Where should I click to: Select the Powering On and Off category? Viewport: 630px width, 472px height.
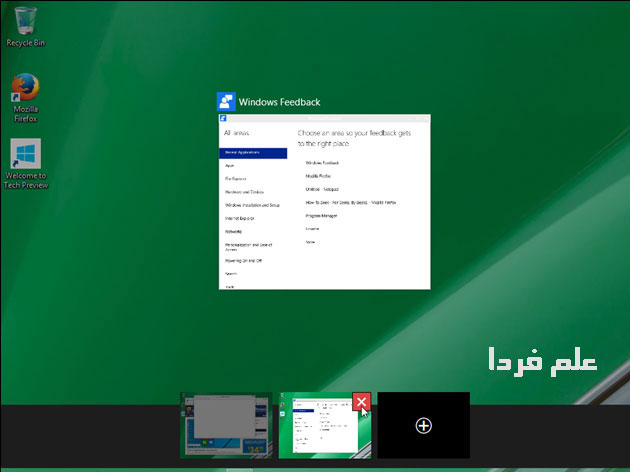(x=243, y=260)
